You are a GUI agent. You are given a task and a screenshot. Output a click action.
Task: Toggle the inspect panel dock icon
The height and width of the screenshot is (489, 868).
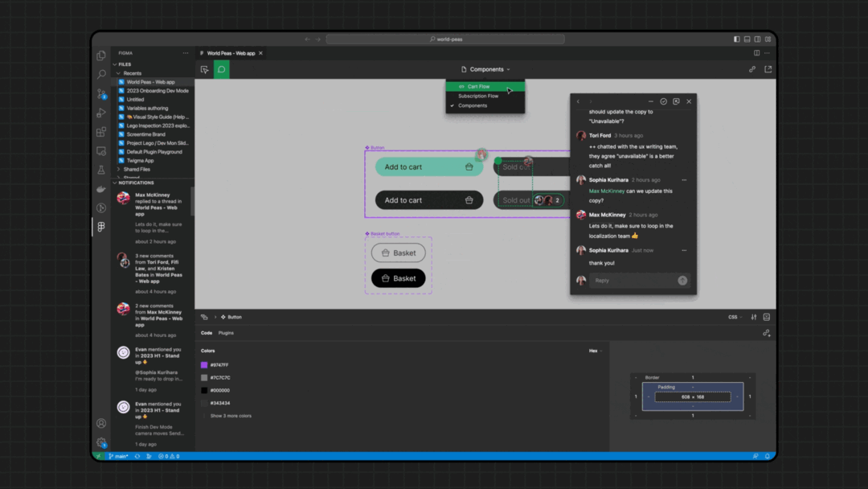767,317
